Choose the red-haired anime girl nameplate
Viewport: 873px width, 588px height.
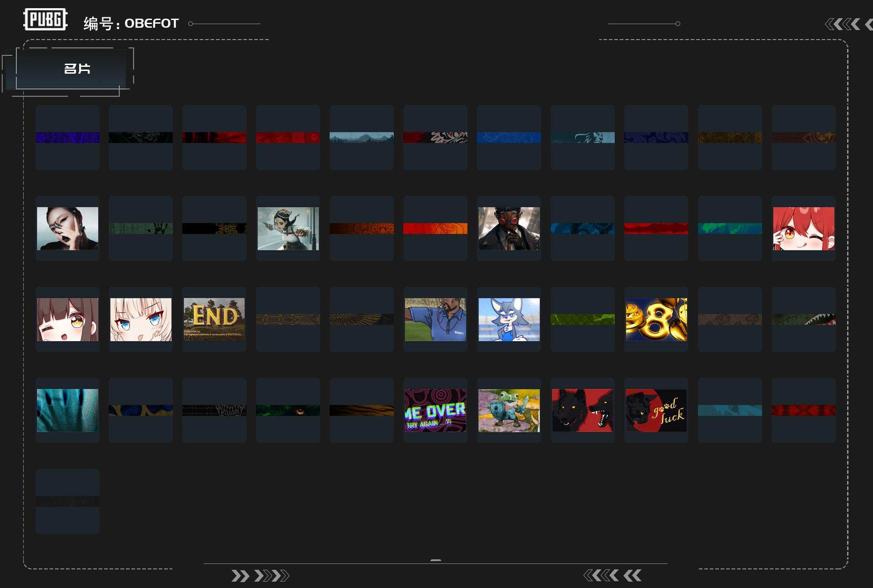point(803,228)
